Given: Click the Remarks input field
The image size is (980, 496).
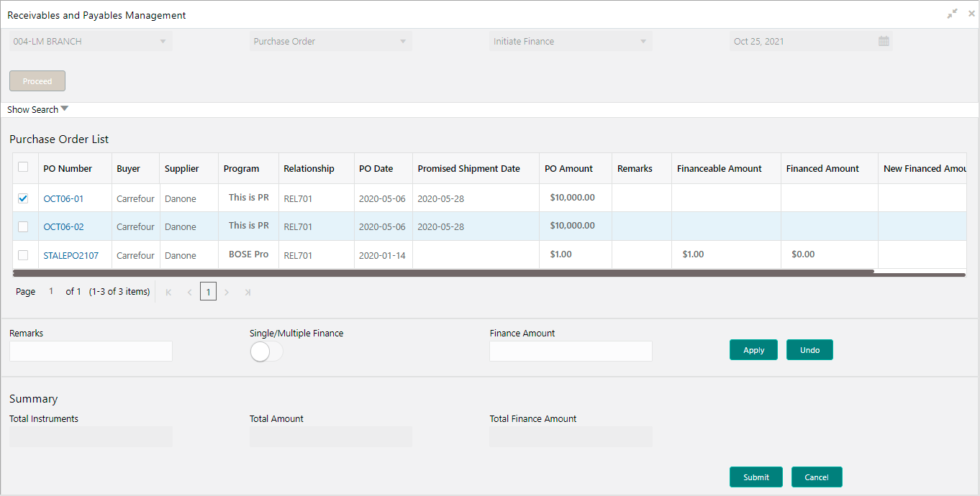Looking at the screenshot, I should click(x=91, y=351).
